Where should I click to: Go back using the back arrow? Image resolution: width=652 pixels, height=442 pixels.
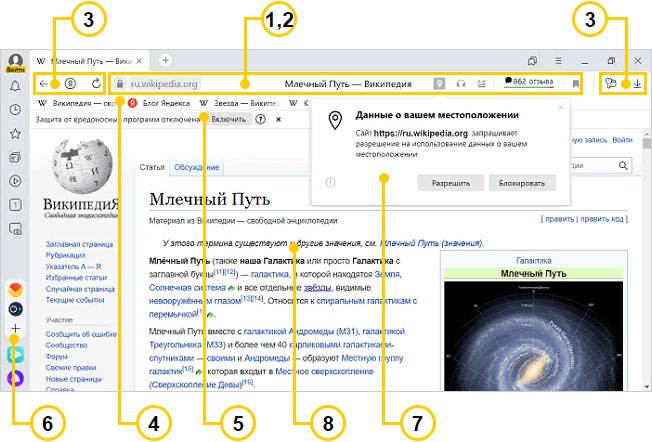[x=46, y=84]
